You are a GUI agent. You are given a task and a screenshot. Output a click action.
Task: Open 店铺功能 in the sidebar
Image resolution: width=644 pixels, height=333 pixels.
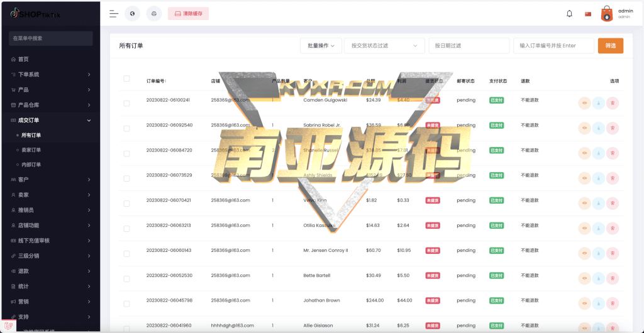click(x=50, y=225)
